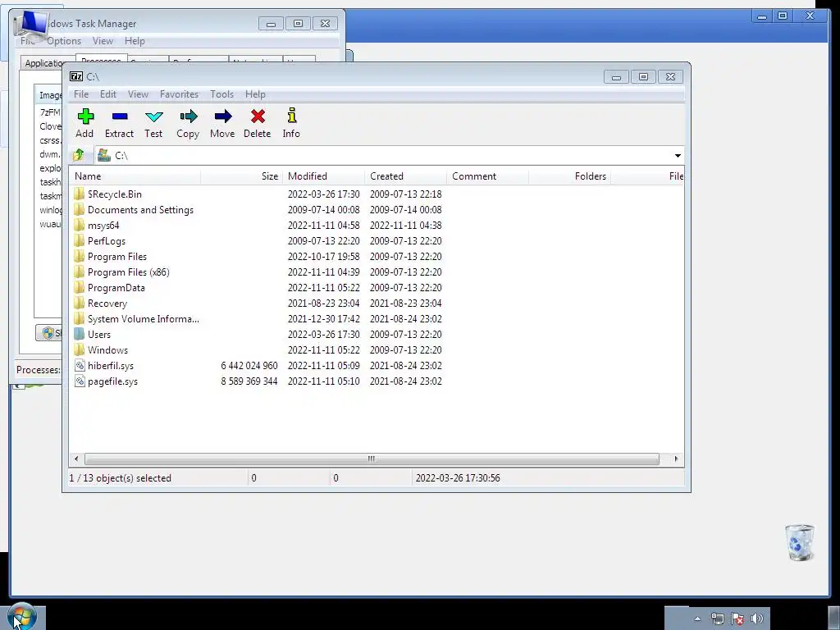Screen dimensions: 840x630
Task: Click the folder icon of $Recycle.Bin
Action: coord(80,194)
